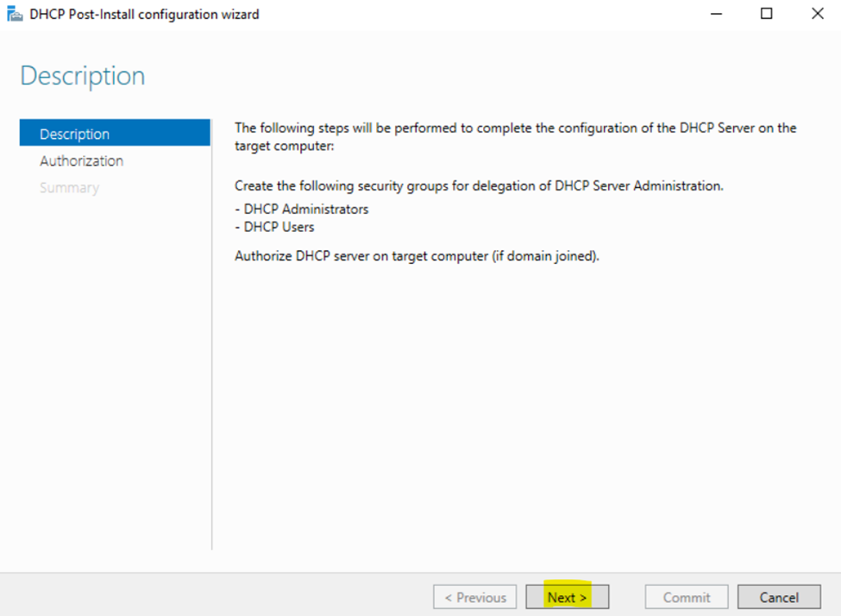The image size is (841, 616).
Task: Close the wizard with the X icon
Action: point(817,14)
